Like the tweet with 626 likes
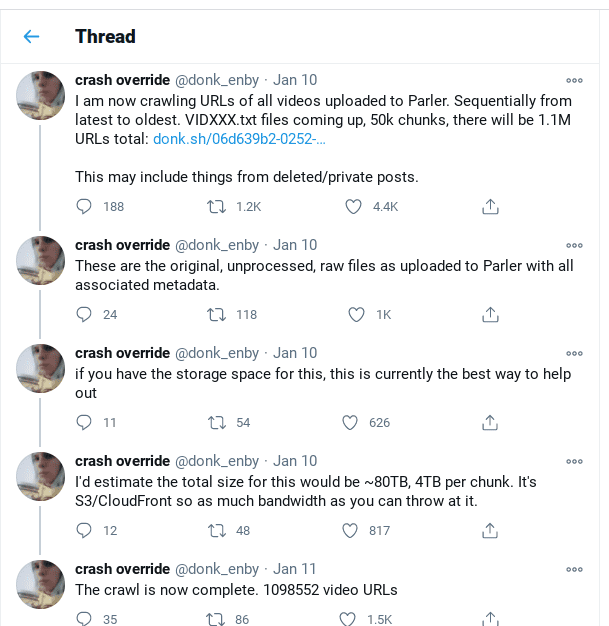This screenshot has height=626, width=609. (x=351, y=422)
